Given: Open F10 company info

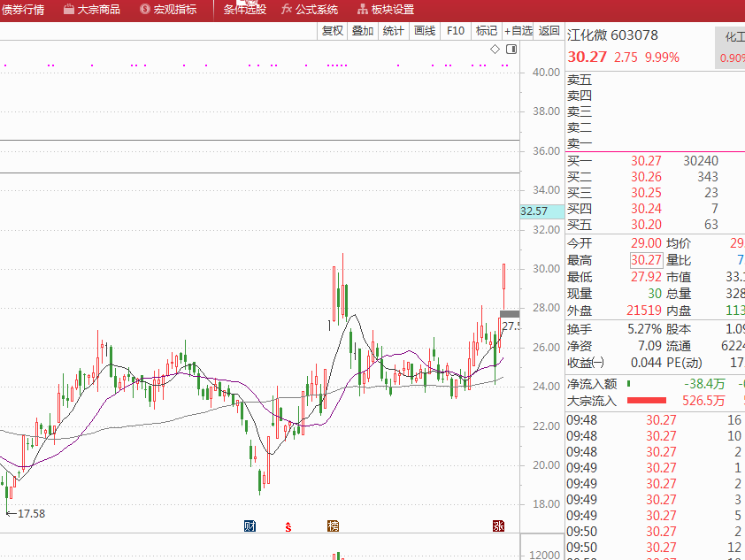Looking at the screenshot, I should coord(455,31).
